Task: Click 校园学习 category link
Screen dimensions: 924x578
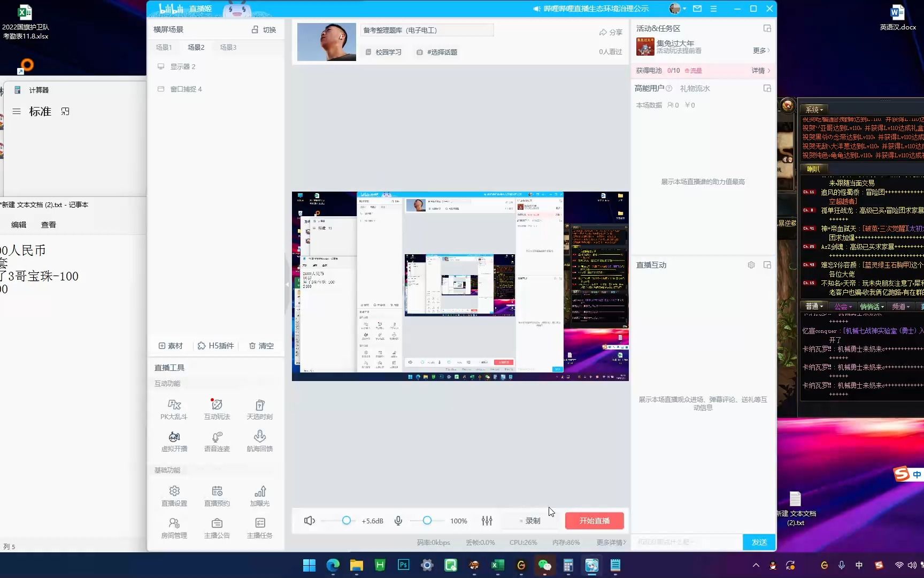Action: pos(383,52)
